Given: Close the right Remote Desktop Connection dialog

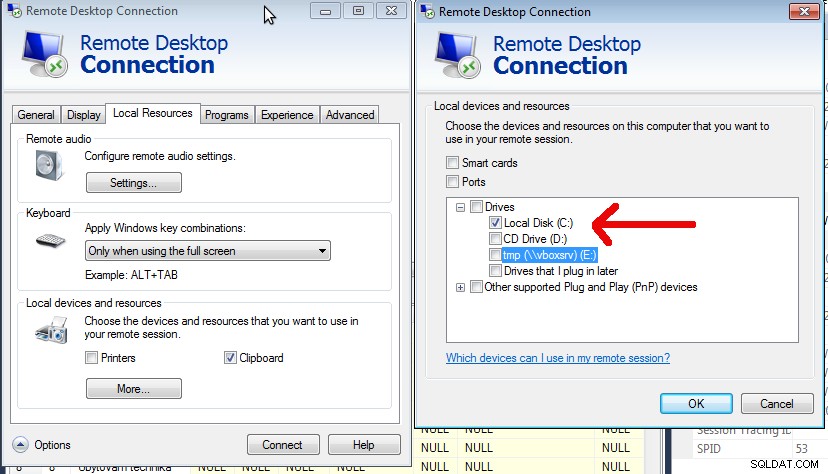Looking at the screenshot, I should (x=804, y=11).
